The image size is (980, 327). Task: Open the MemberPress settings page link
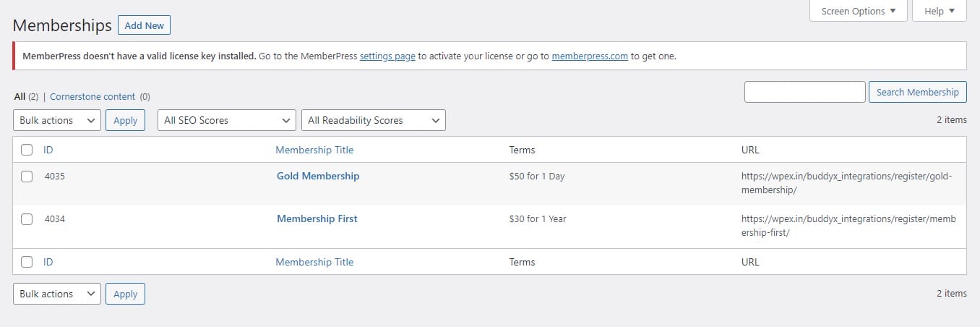point(387,56)
